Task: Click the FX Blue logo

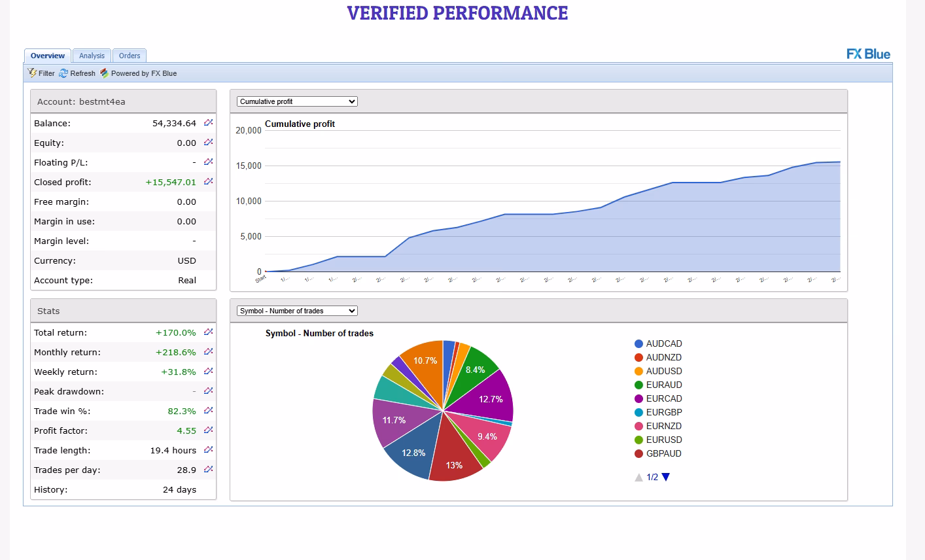Action: point(868,54)
